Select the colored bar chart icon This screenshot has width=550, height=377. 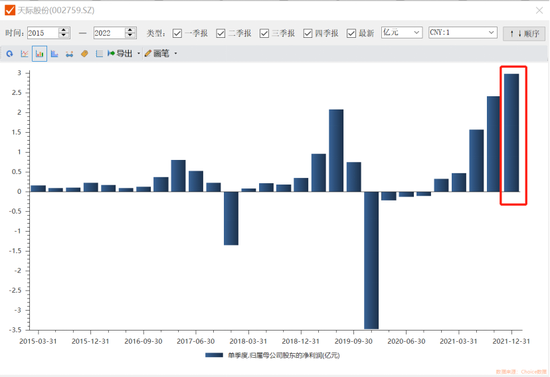(x=39, y=54)
